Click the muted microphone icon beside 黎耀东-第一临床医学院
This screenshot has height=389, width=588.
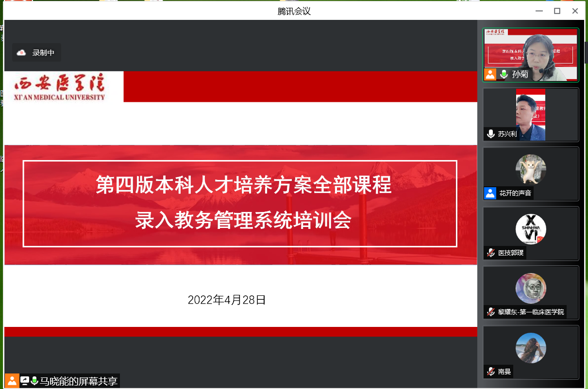(x=491, y=312)
